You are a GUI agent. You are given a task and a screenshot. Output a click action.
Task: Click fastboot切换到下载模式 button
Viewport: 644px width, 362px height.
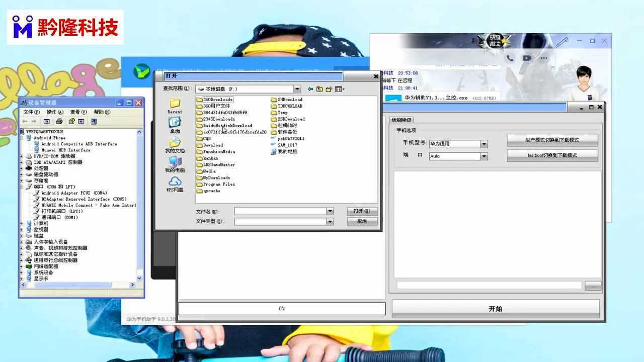click(552, 155)
